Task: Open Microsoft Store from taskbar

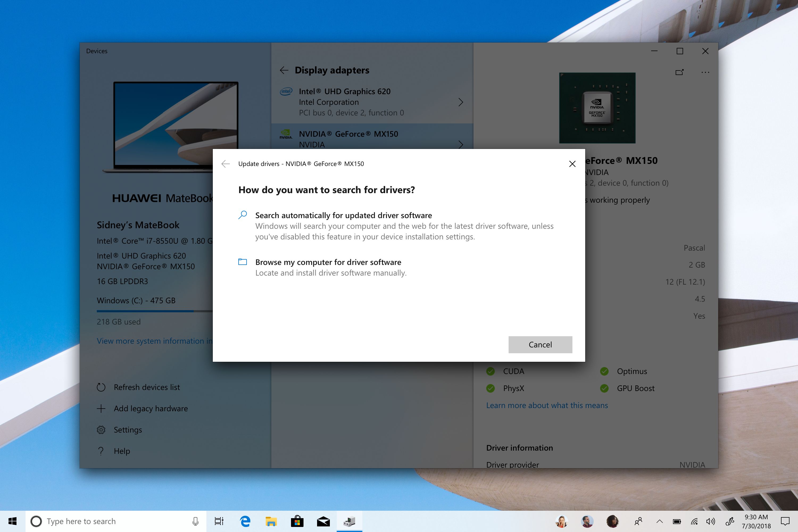Action: pyautogui.click(x=297, y=521)
